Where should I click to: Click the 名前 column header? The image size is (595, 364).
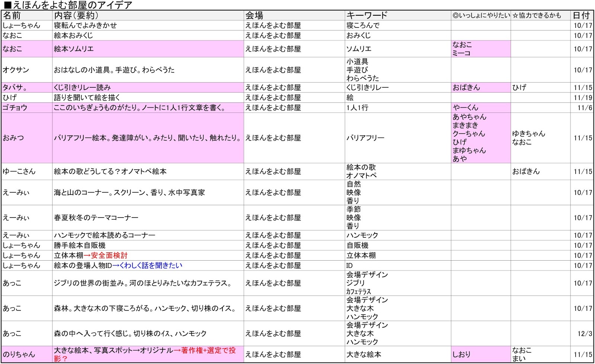[27, 15]
